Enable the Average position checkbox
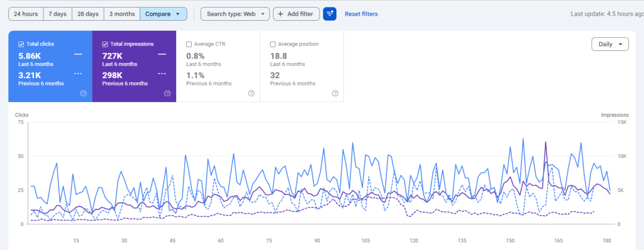Screen dimensions: 644x250 click(x=273, y=44)
